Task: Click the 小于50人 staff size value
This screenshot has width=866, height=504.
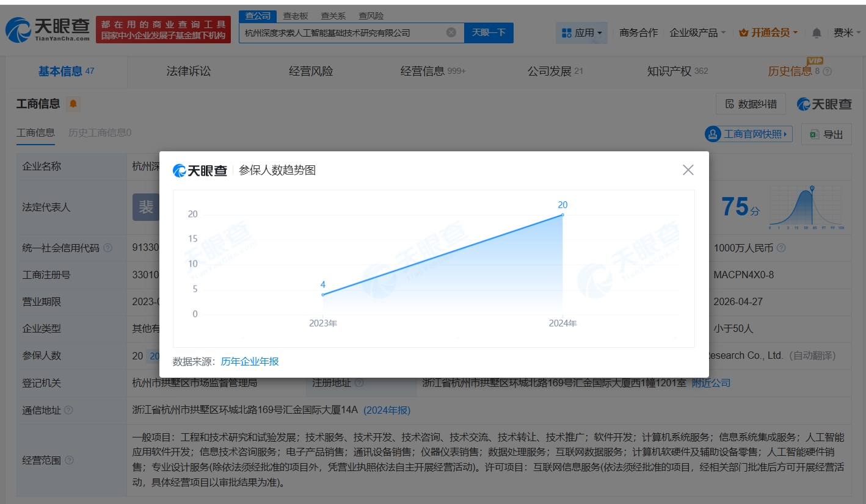Action: (x=733, y=328)
